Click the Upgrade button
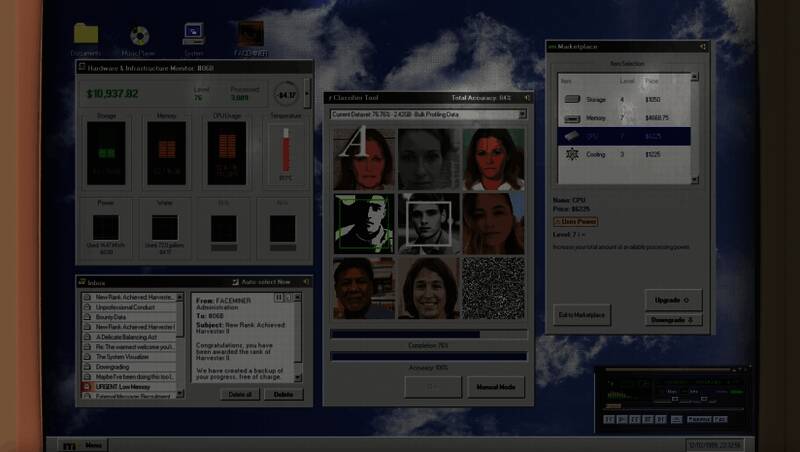This screenshot has height=452, width=800. pyautogui.click(x=673, y=300)
